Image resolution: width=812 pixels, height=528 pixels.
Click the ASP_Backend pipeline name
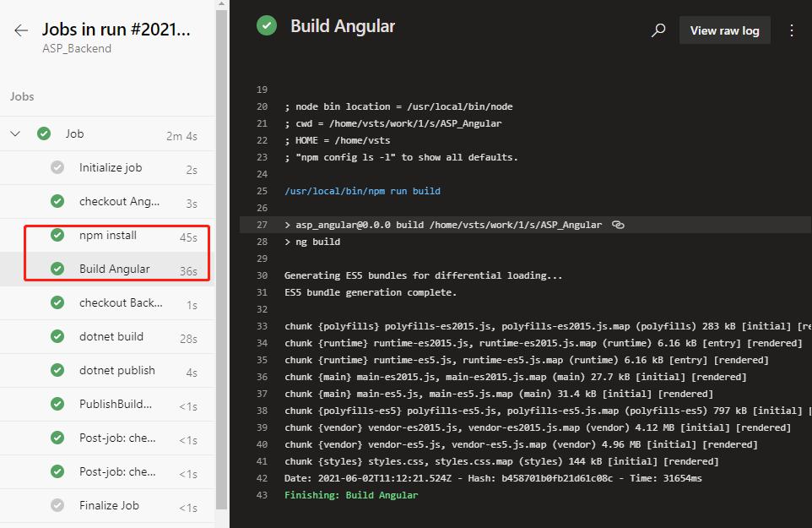(77, 49)
